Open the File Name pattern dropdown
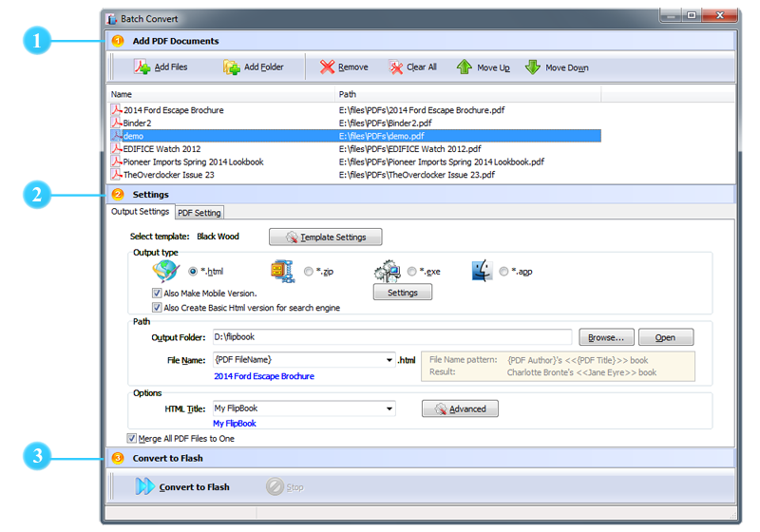 tap(389, 360)
